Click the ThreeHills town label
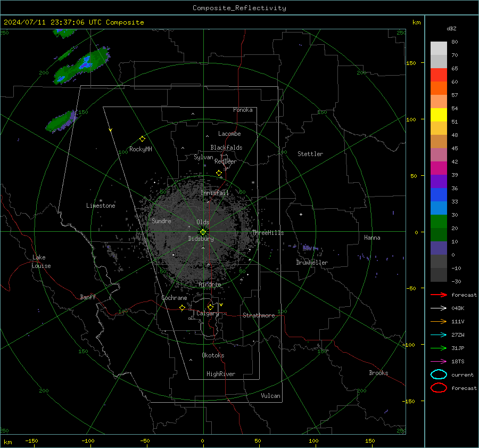 click(268, 233)
